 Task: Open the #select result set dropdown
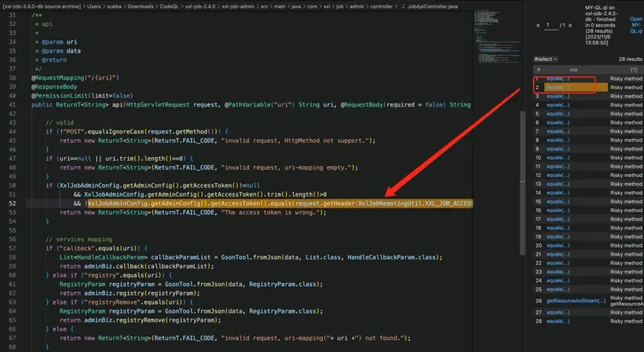[546, 59]
